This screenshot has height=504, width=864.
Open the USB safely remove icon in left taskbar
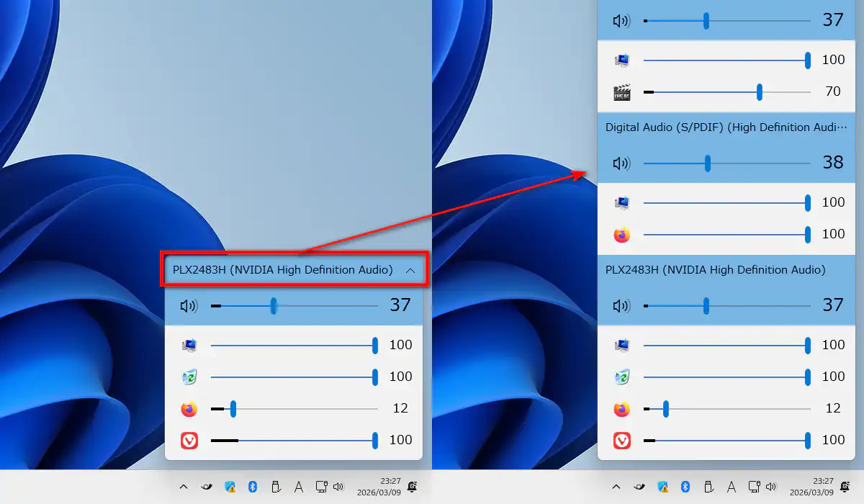[x=275, y=487]
